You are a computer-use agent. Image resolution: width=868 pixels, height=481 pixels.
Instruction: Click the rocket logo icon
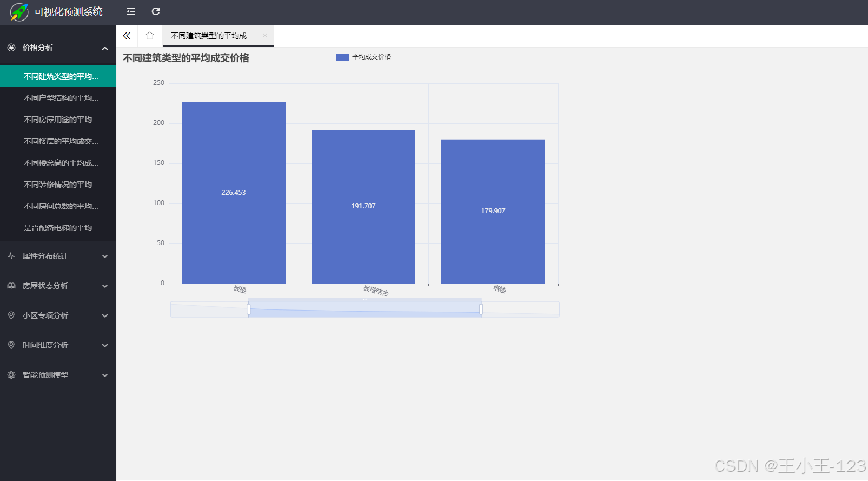[x=19, y=12]
